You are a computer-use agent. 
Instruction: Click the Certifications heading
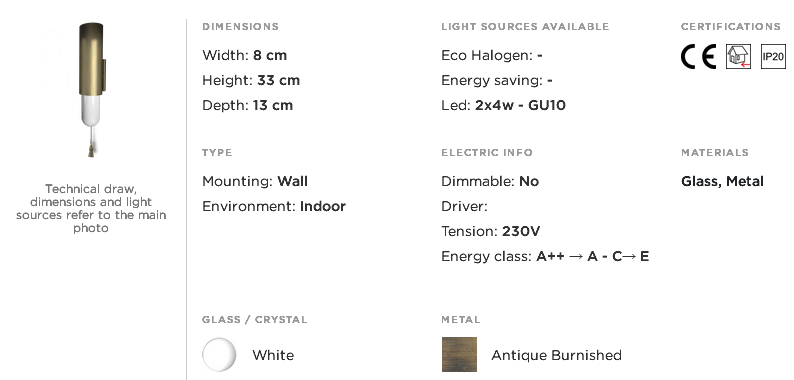731,26
